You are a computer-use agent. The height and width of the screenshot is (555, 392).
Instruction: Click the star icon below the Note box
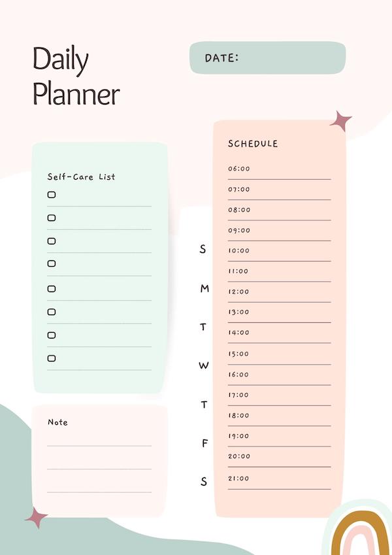coord(36,518)
